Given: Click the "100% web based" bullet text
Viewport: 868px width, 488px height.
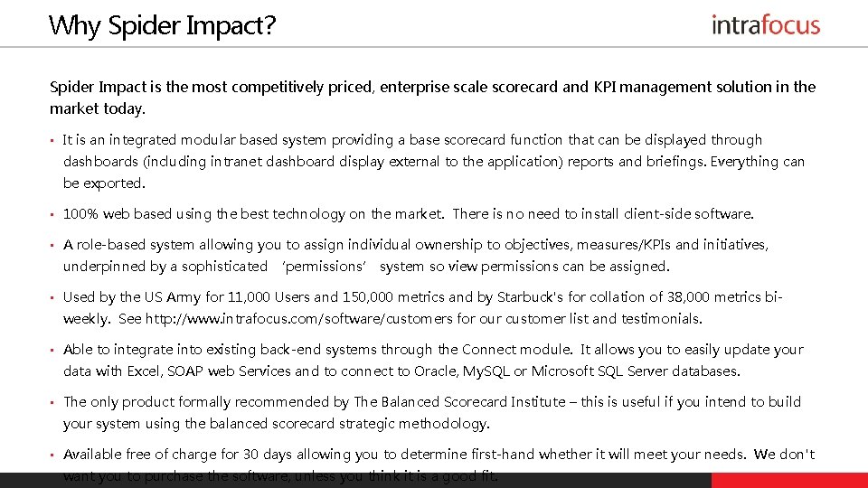Looking at the screenshot, I should point(408,214).
